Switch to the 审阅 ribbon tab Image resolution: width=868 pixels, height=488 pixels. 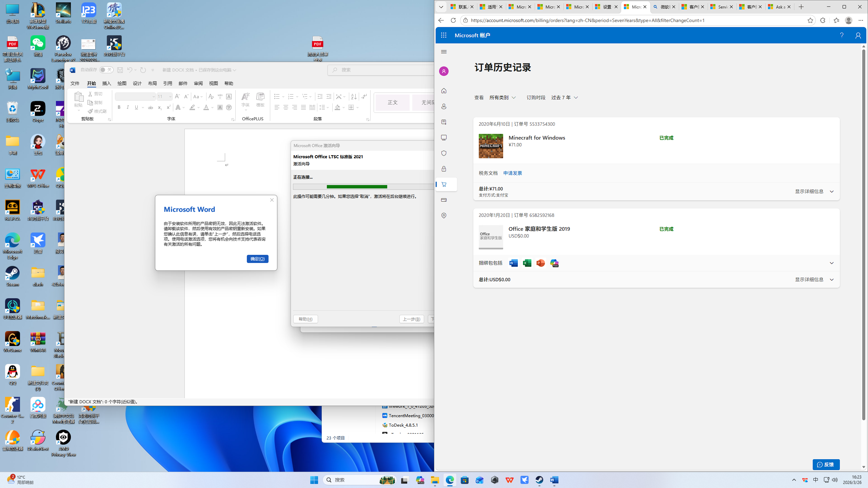pos(198,83)
